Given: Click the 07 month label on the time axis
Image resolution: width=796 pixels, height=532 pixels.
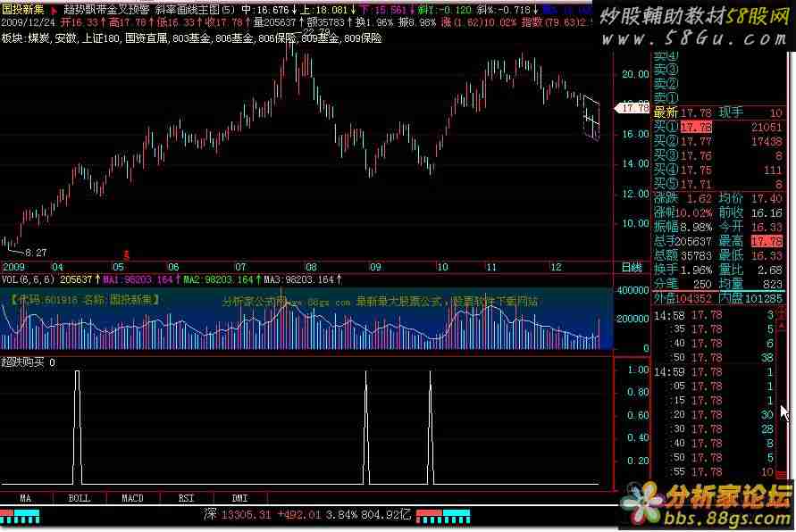Looking at the screenshot, I should pos(240,267).
